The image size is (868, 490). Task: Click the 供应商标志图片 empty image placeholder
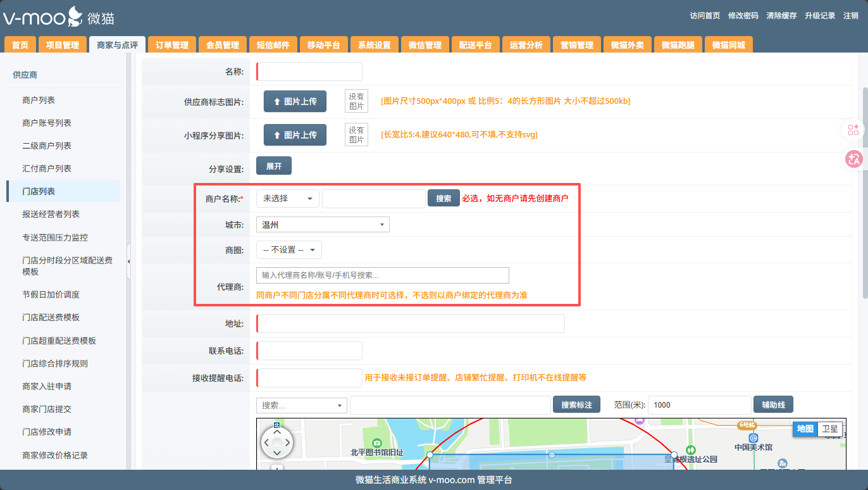click(356, 101)
